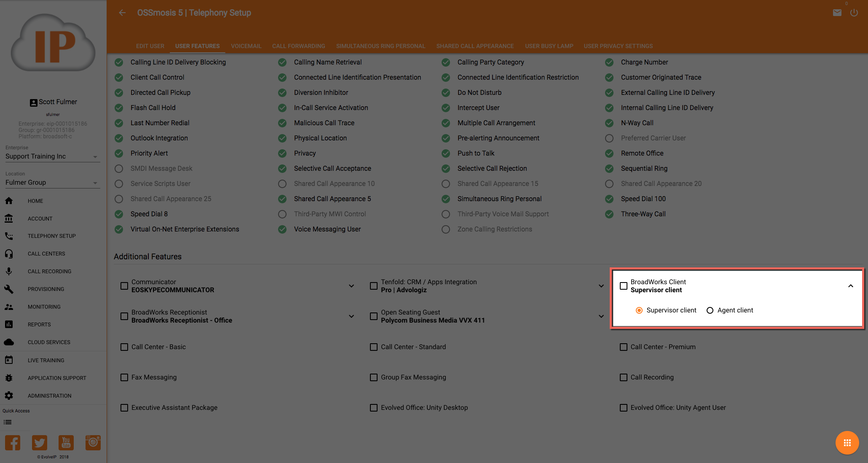Select the Agent client radio button
This screenshot has width=868, height=463.
(x=710, y=310)
